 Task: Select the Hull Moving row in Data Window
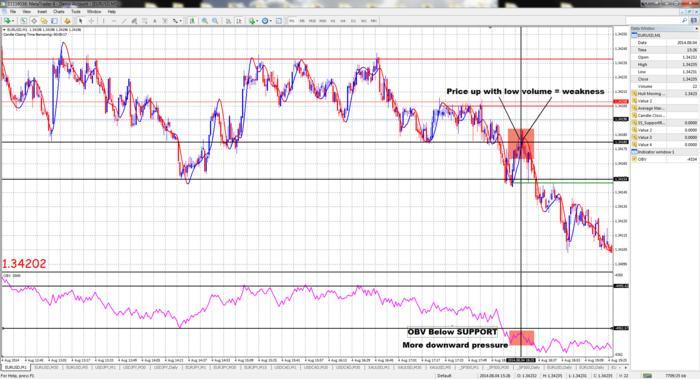(x=663, y=94)
